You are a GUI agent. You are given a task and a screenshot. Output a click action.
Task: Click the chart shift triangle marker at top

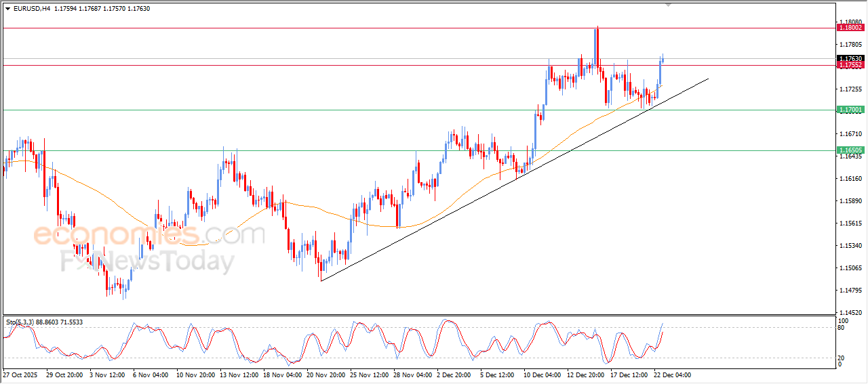(669, 5)
